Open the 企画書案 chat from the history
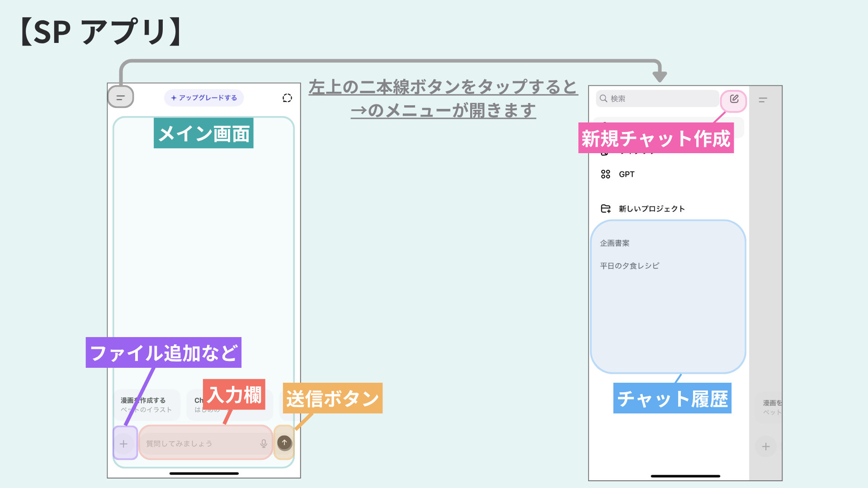This screenshot has width=868, height=488. click(x=614, y=243)
